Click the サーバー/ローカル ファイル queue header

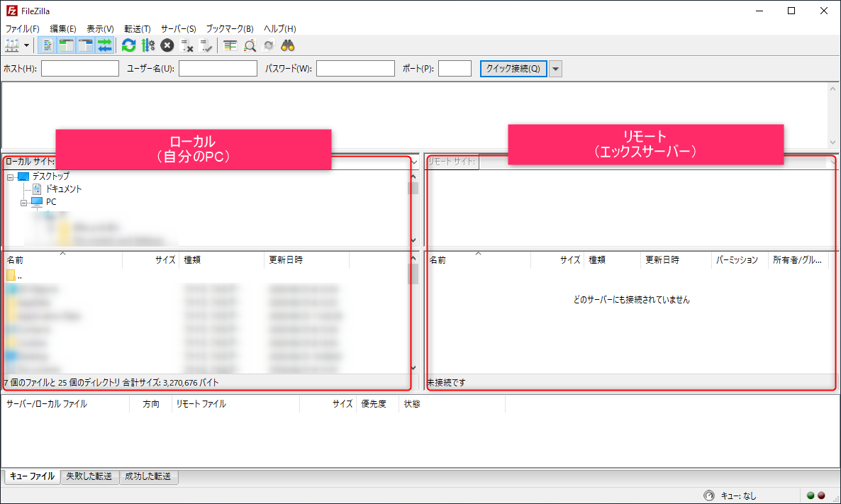point(67,404)
